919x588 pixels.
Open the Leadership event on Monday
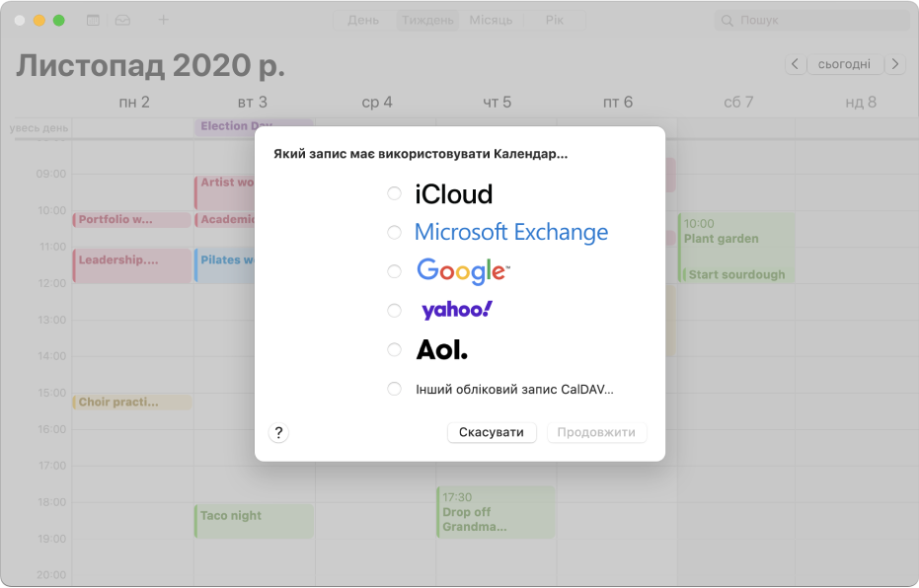pos(132,266)
